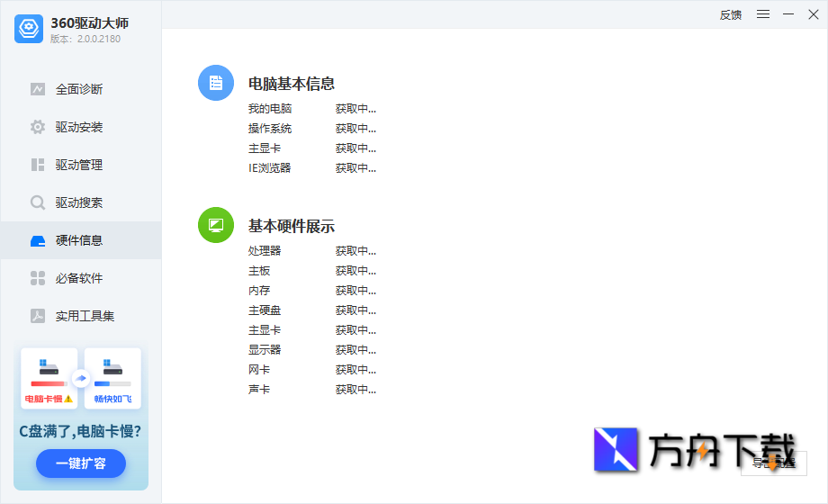Select the 处理器 row label
The width and height of the screenshot is (828, 504).
pyautogui.click(x=265, y=250)
